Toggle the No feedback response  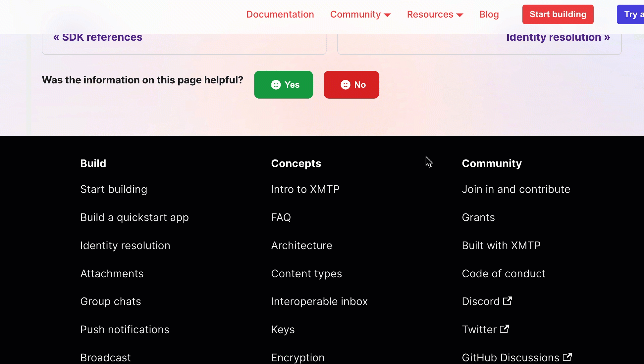tap(351, 84)
